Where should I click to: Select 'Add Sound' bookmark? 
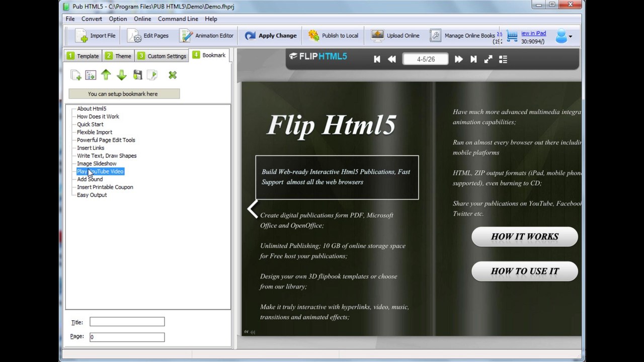tap(90, 179)
